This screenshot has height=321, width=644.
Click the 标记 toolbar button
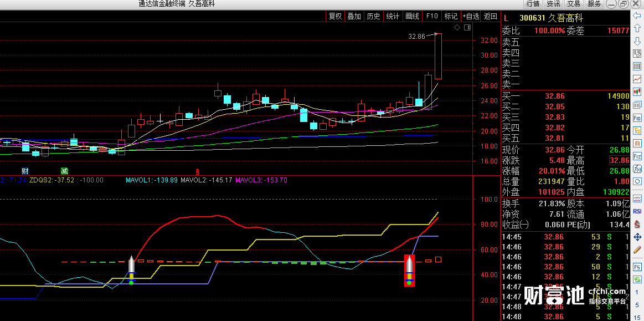(451, 16)
